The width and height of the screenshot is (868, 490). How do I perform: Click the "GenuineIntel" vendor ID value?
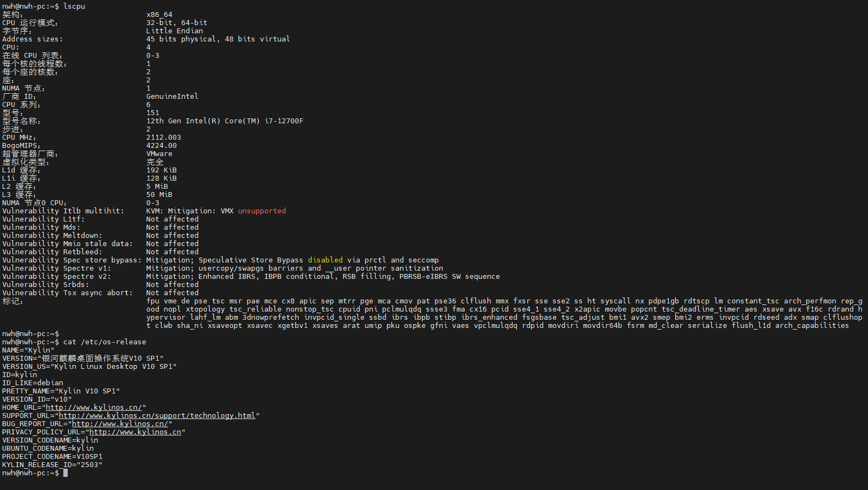[172, 97]
